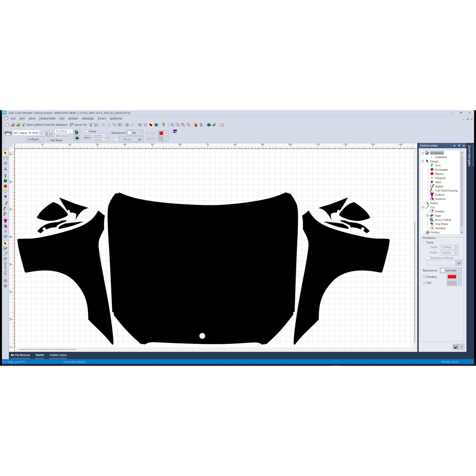Switch to the Palette tab
The width and height of the screenshot is (476, 476).
pos(40,355)
